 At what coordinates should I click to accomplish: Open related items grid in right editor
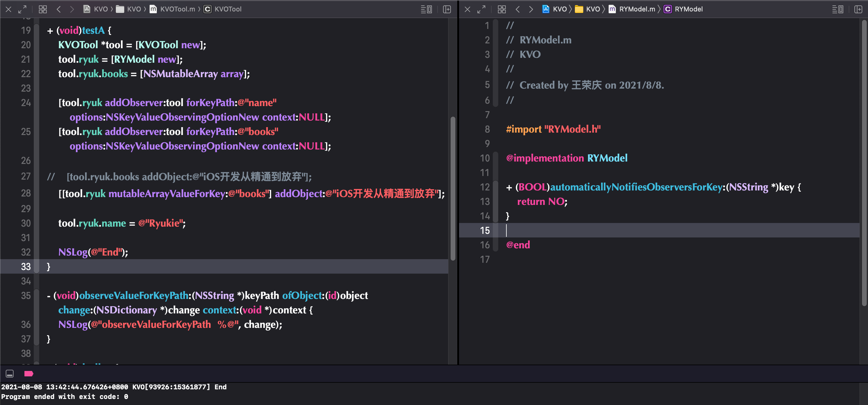502,9
